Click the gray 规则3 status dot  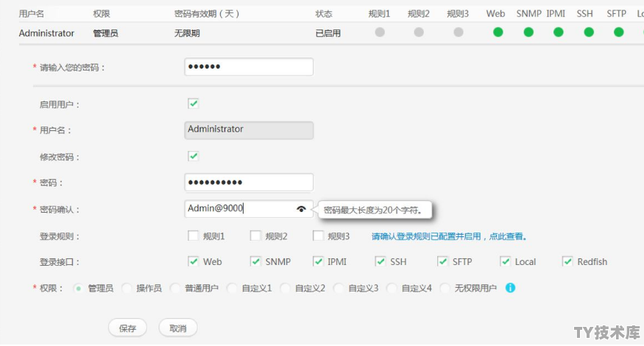pos(459,32)
